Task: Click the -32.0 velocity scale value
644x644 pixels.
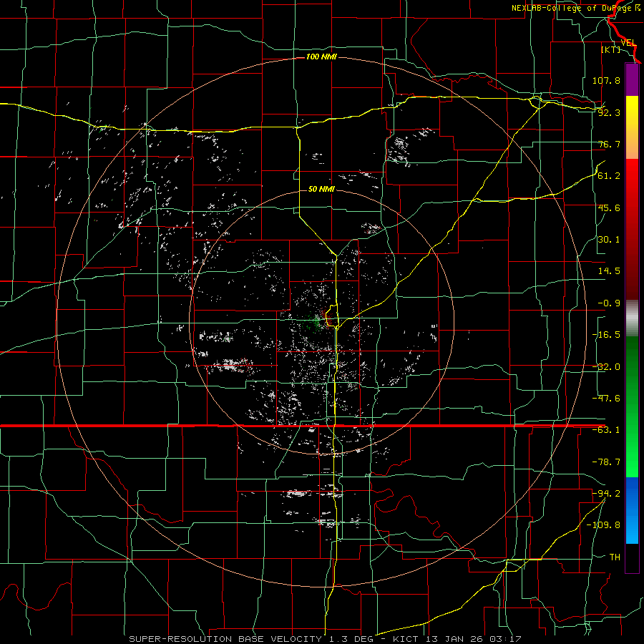Action: pyautogui.click(x=606, y=367)
